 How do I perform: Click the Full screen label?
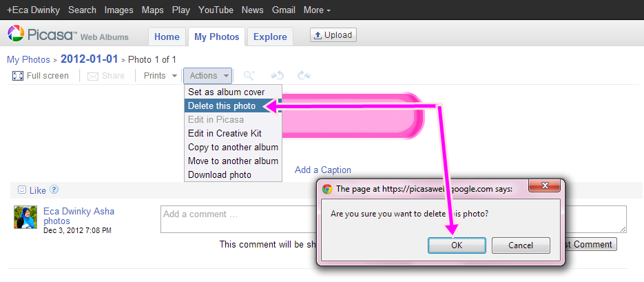point(48,76)
